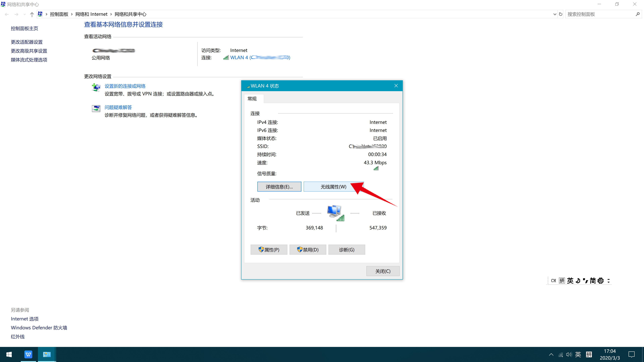Click the new connection setup icon
The width and height of the screenshot is (644, 362).
tap(96, 87)
